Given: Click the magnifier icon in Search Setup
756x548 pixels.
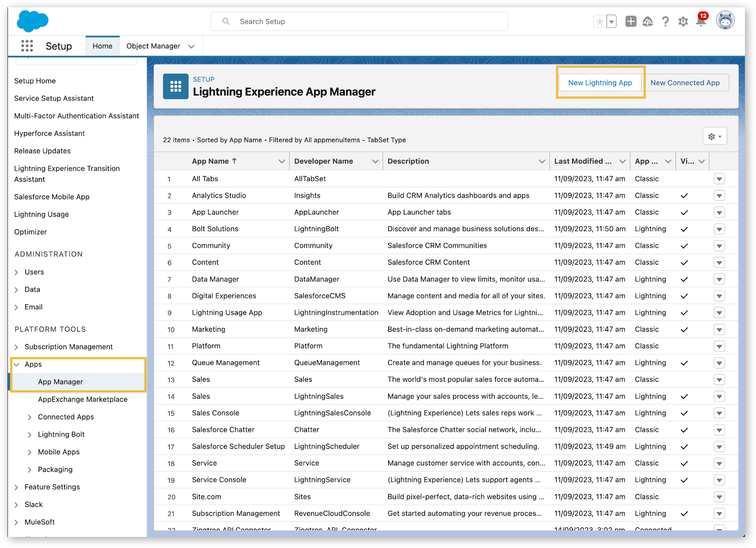Looking at the screenshot, I should point(226,21).
